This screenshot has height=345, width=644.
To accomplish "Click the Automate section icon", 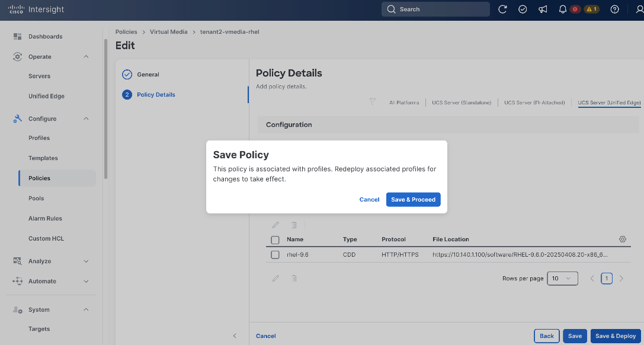I will click(x=17, y=282).
